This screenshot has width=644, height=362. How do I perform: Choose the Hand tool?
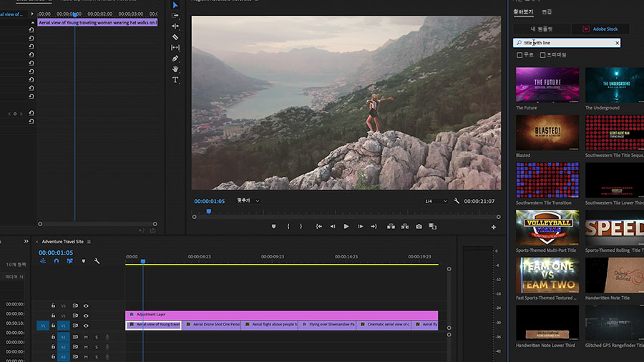175,69
